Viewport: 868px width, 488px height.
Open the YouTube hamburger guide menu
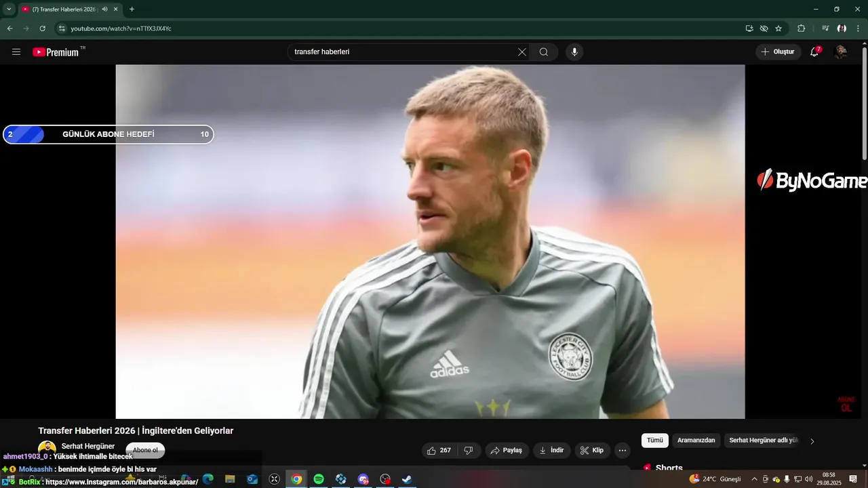point(16,52)
